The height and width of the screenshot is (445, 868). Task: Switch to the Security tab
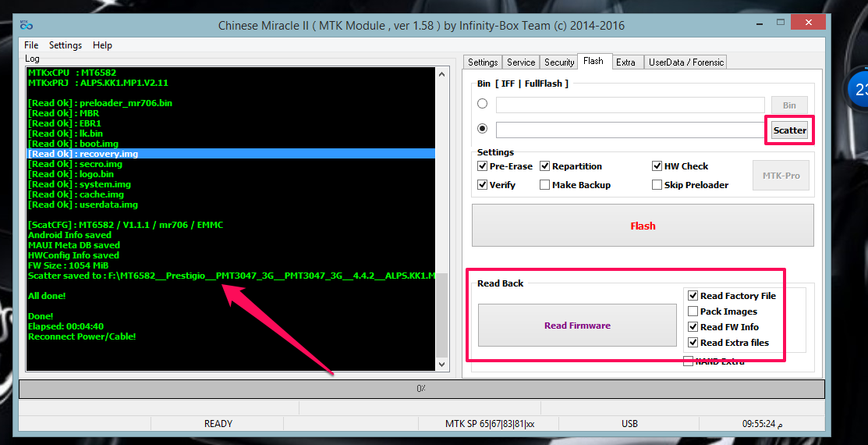[x=559, y=62]
